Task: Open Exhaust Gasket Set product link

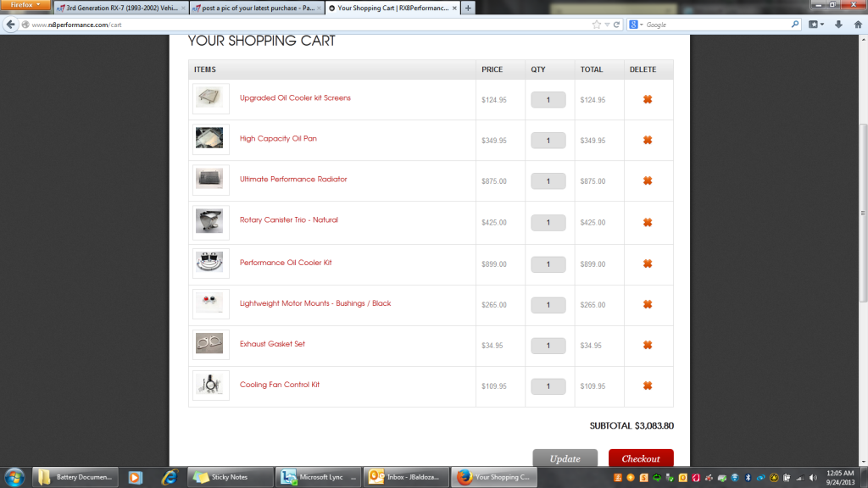Action: [272, 344]
